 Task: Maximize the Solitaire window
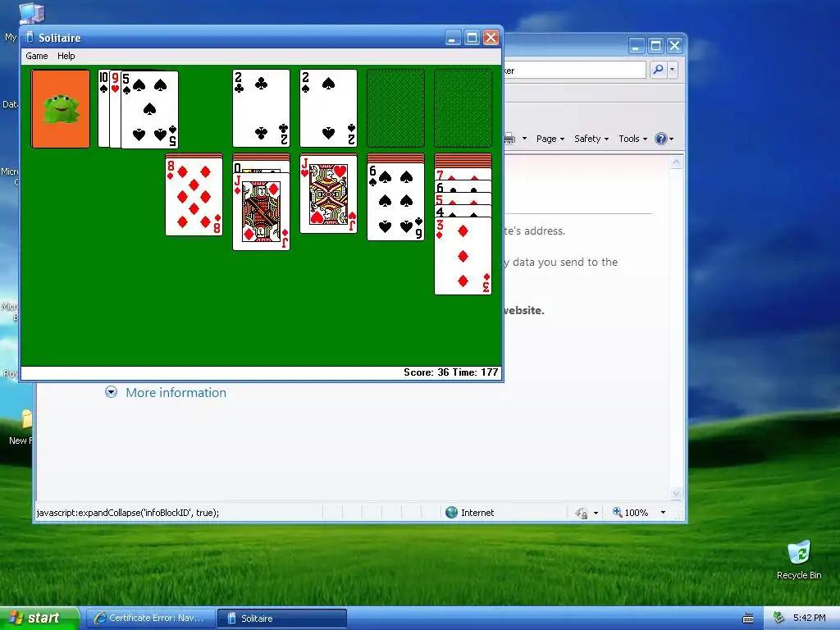click(472, 38)
